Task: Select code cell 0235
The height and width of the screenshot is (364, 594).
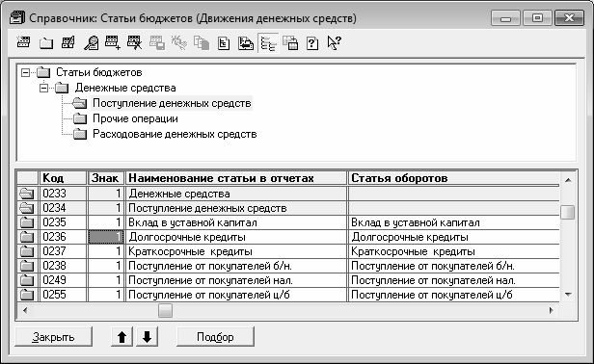Action: (63, 222)
